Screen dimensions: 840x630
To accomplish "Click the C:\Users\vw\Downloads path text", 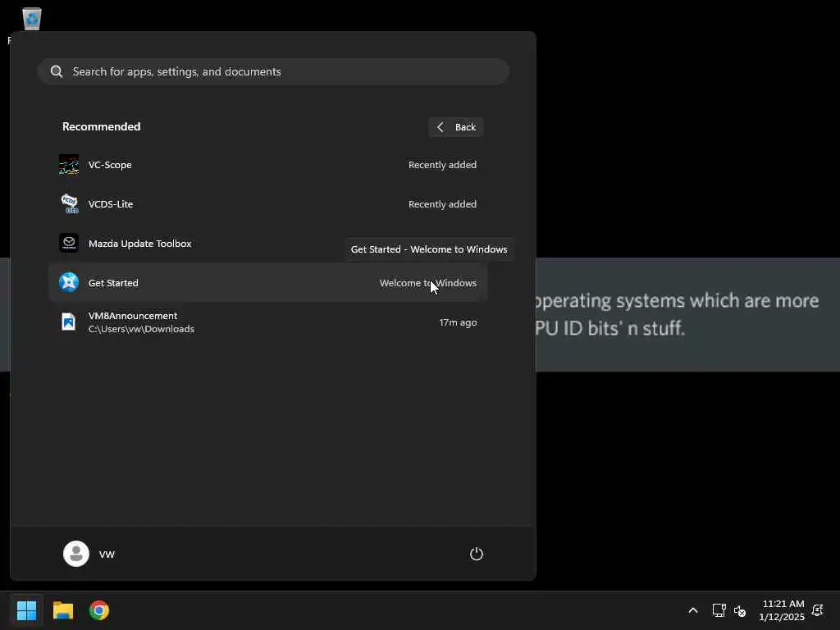I will click(x=141, y=329).
